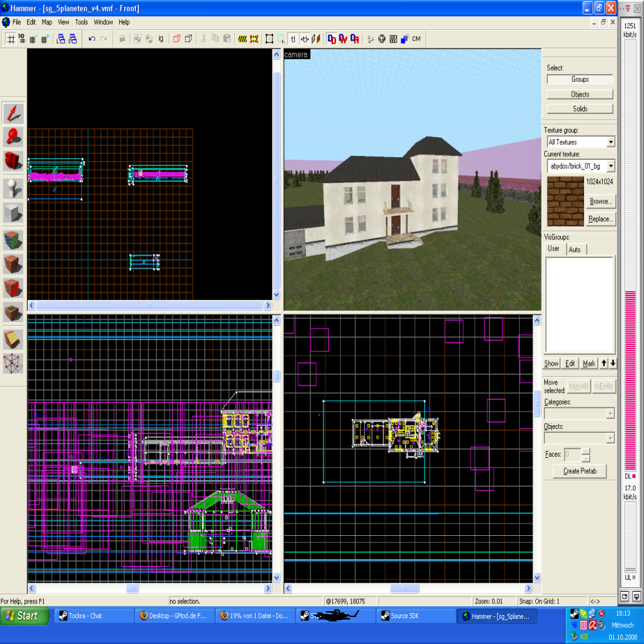Viewport: 644px width, 644px height.
Task: Click the brick texture preview swatch
Action: 564,202
